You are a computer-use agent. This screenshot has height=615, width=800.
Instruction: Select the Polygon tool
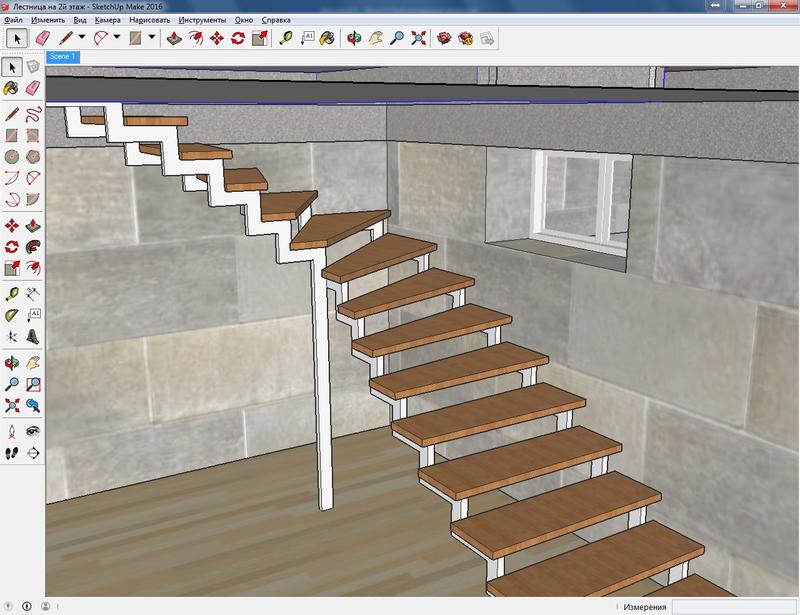32,157
